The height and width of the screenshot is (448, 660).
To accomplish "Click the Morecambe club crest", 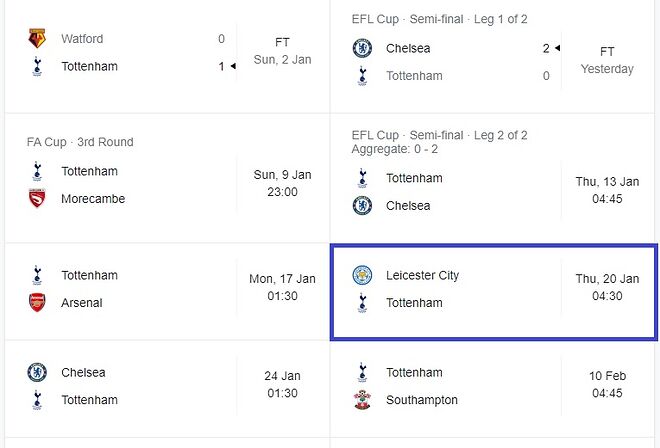I will [37, 198].
